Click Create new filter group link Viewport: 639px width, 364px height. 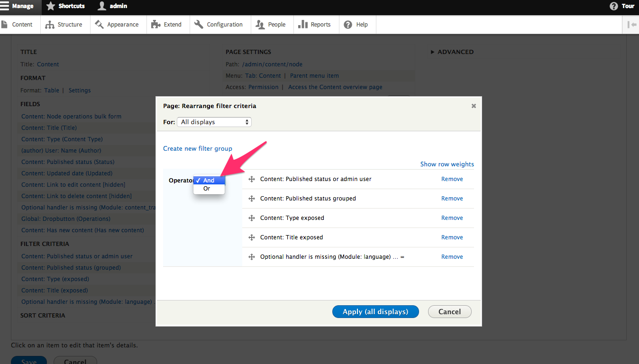pos(198,148)
